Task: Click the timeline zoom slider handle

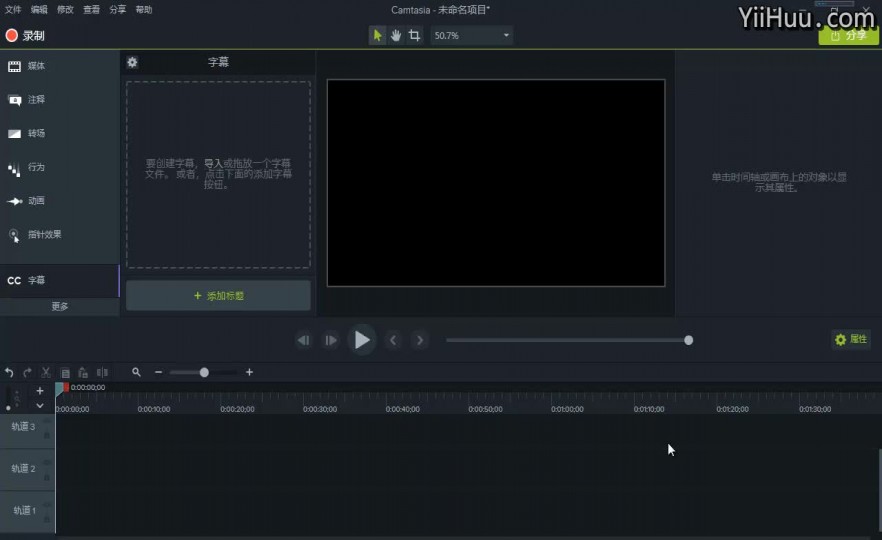Action: coord(204,372)
